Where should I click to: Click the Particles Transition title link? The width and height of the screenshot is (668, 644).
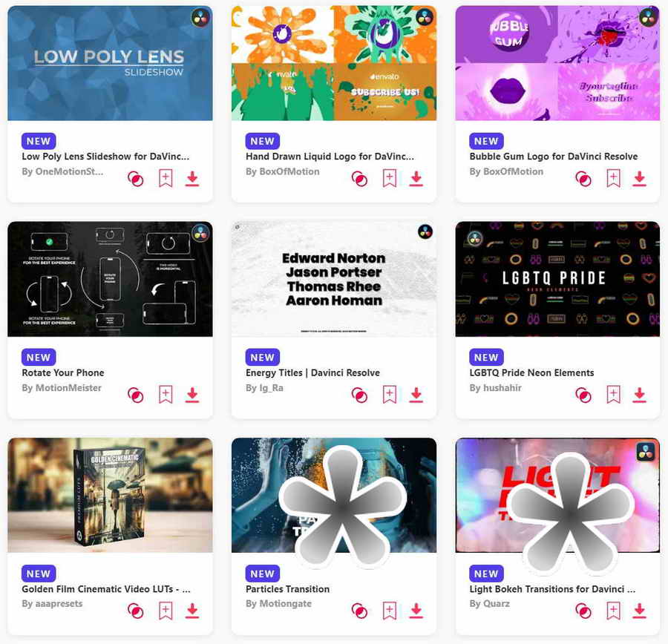287,589
